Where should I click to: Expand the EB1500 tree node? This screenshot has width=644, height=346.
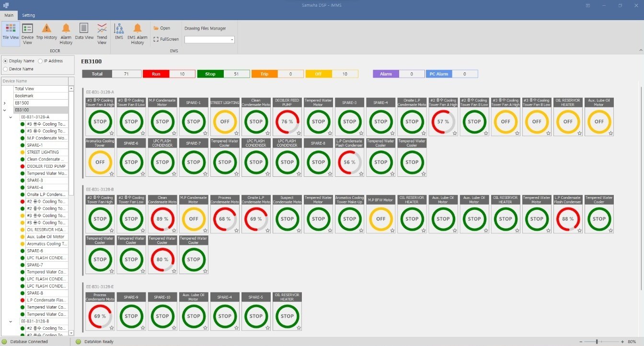(x=5, y=103)
